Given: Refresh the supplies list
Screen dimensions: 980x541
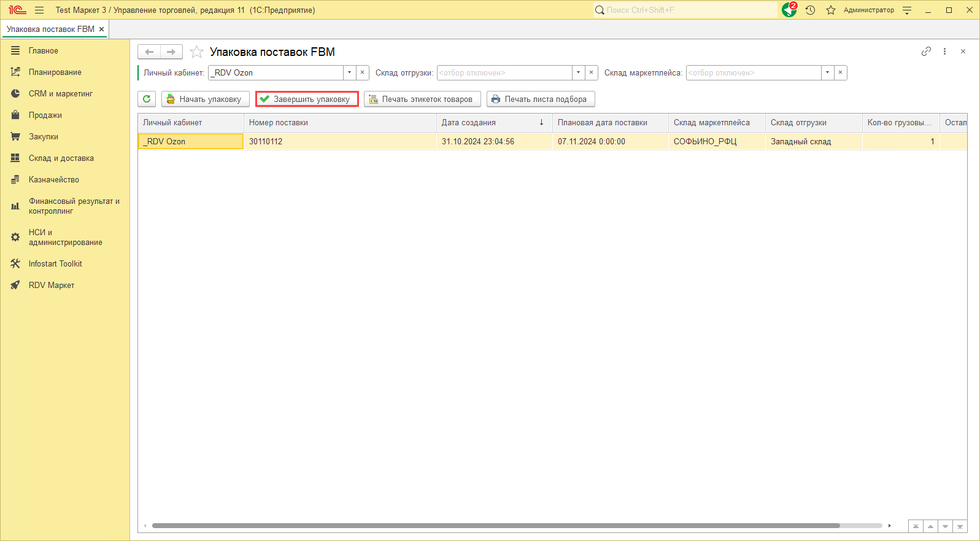Looking at the screenshot, I should point(147,99).
